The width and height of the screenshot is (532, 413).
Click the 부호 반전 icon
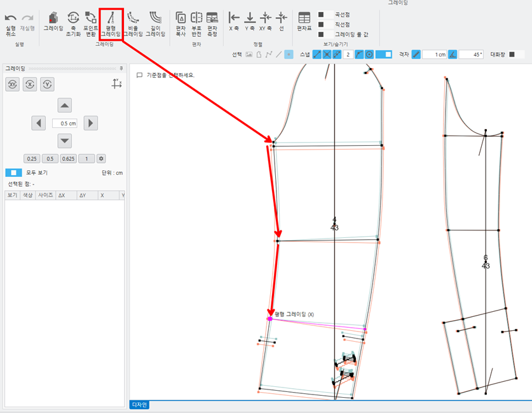click(x=196, y=24)
